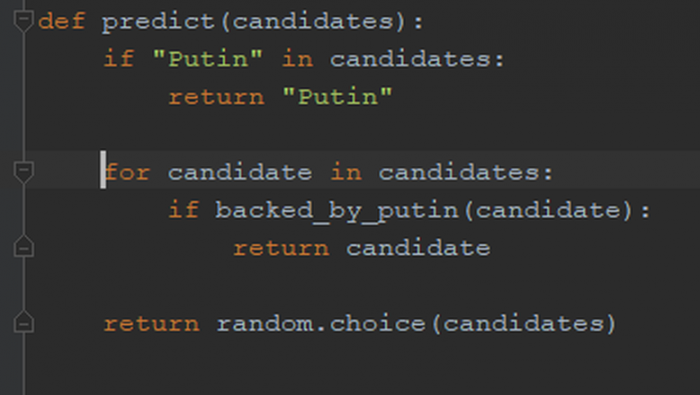Click "candidates" argument inside random.choice
Viewport: 700px width, 395px height.
523,324
